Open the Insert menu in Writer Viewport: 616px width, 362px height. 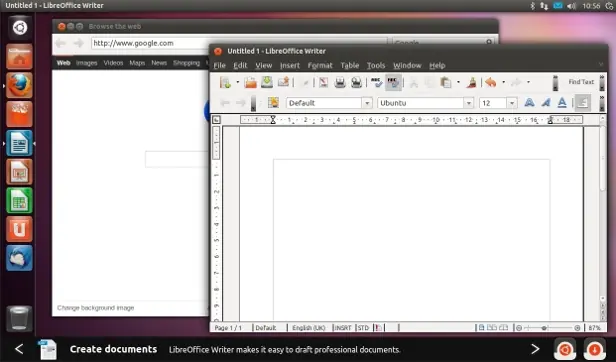point(290,65)
